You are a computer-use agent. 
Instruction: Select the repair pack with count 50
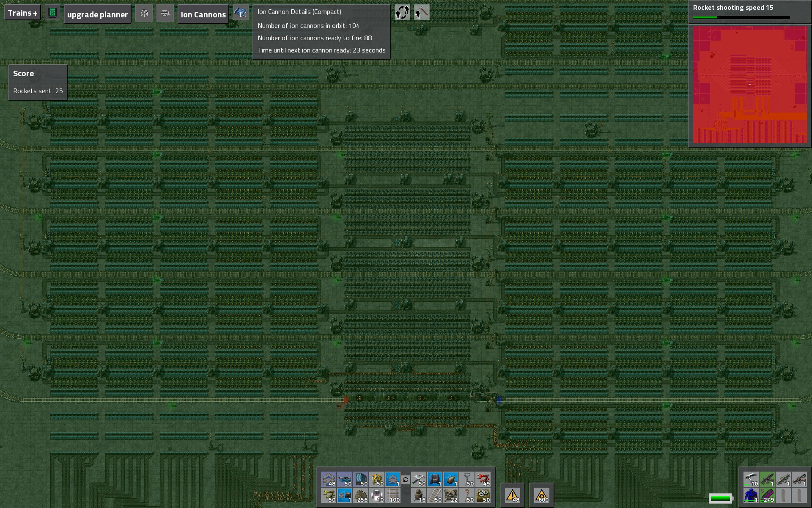(419, 479)
